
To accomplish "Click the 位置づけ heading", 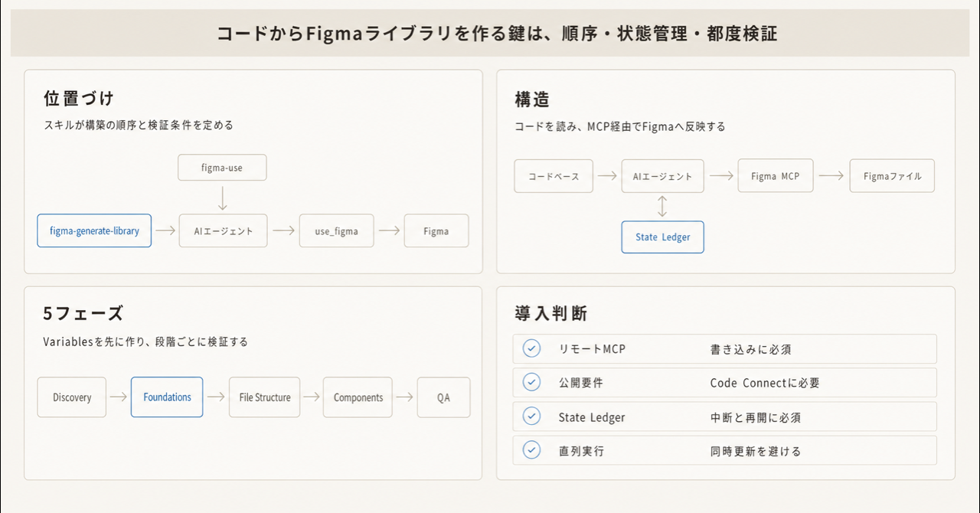I will point(79,98).
